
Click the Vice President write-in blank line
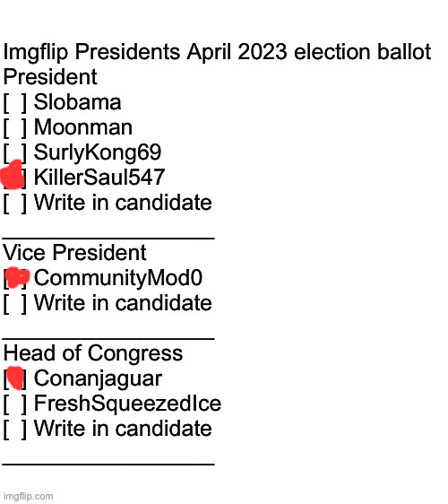point(108,338)
